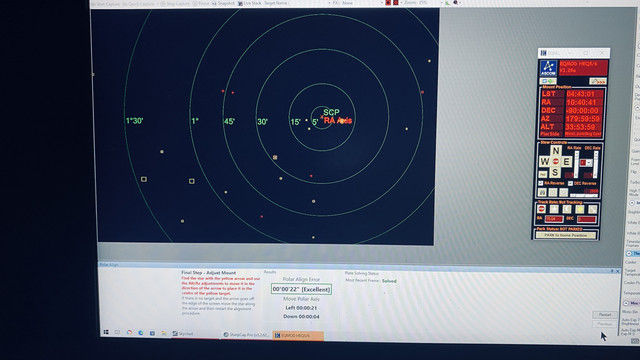
Task: Click the DEC custom track rate field
Action: tap(587, 219)
